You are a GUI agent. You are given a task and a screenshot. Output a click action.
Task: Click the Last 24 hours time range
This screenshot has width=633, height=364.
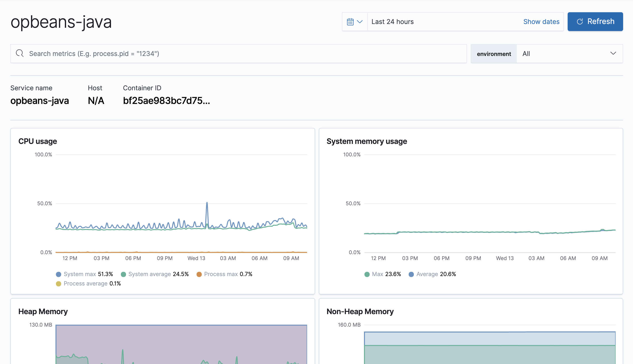[x=392, y=22]
